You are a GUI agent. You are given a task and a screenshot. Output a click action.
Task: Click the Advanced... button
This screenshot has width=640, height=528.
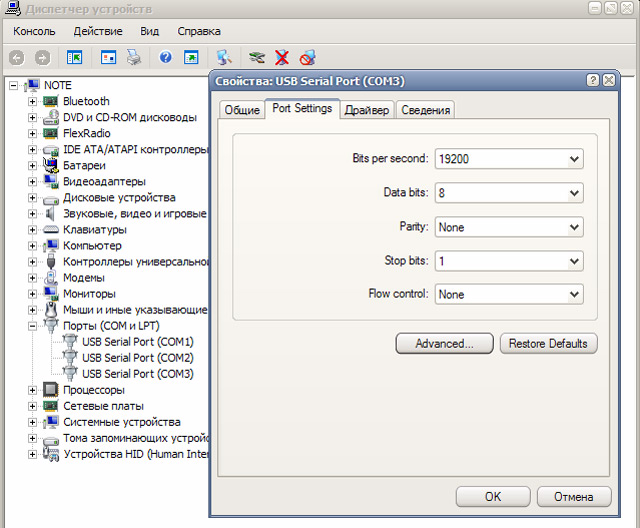click(444, 344)
